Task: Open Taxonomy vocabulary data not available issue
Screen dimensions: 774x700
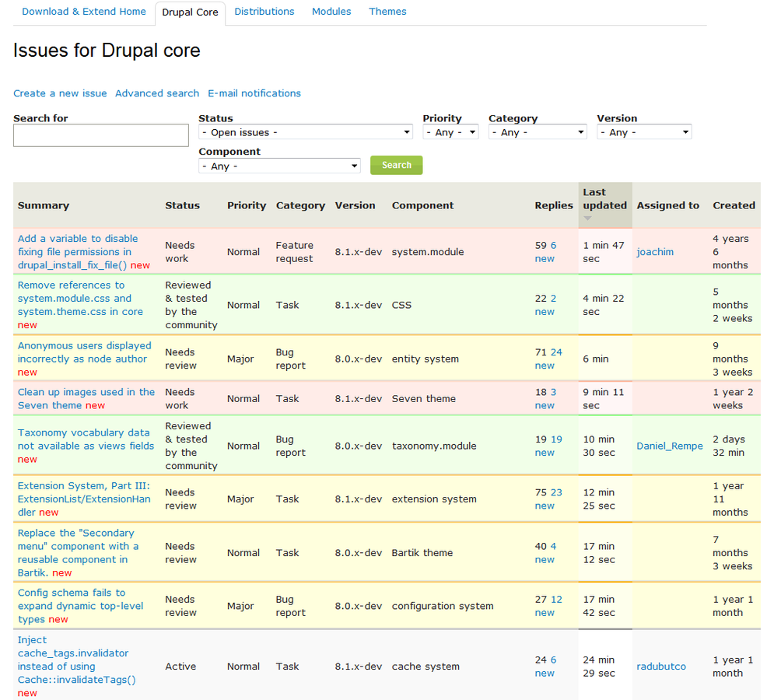Action: (86, 439)
